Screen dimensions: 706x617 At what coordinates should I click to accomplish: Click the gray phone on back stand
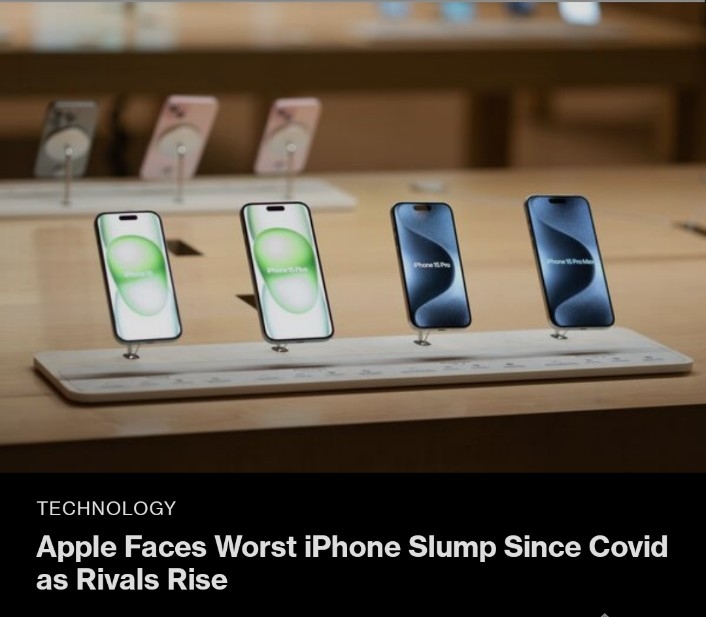(x=67, y=139)
